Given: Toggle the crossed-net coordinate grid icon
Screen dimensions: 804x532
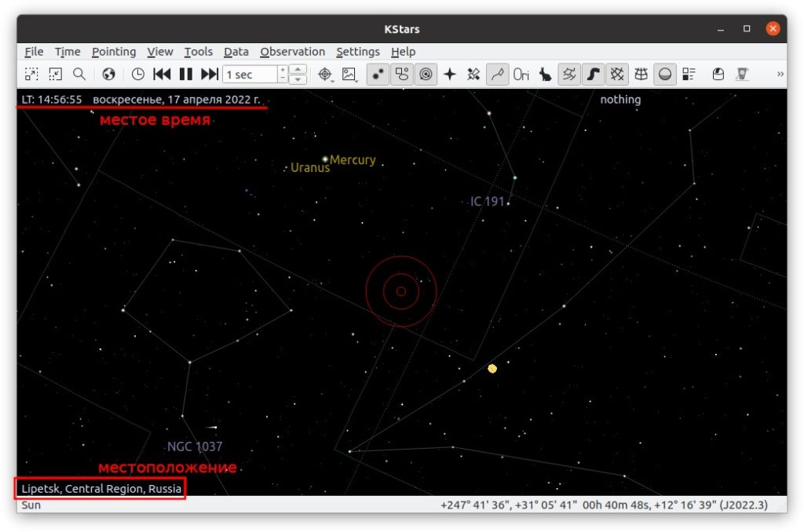Looking at the screenshot, I should pyautogui.click(x=617, y=75).
